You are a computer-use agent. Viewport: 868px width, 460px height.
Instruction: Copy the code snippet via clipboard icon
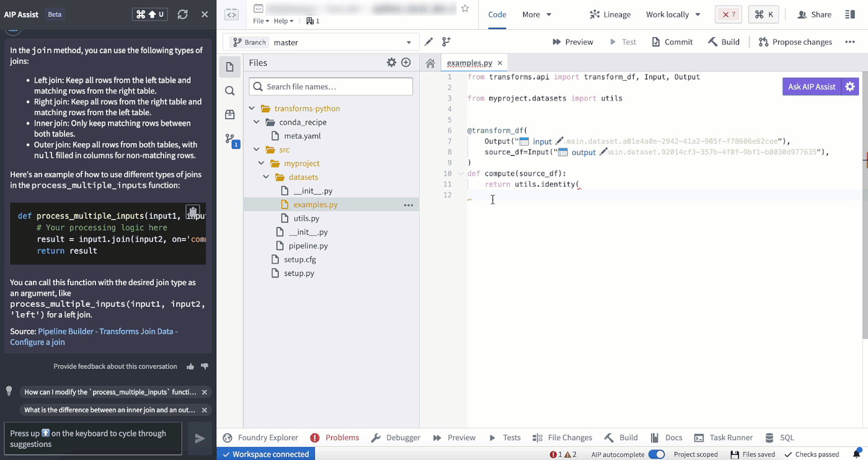(193, 211)
